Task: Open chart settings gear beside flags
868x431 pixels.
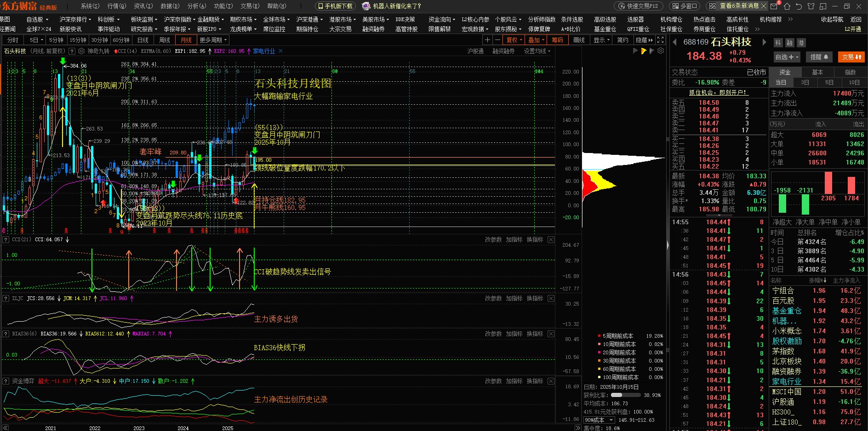Action: (x=661, y=51)
